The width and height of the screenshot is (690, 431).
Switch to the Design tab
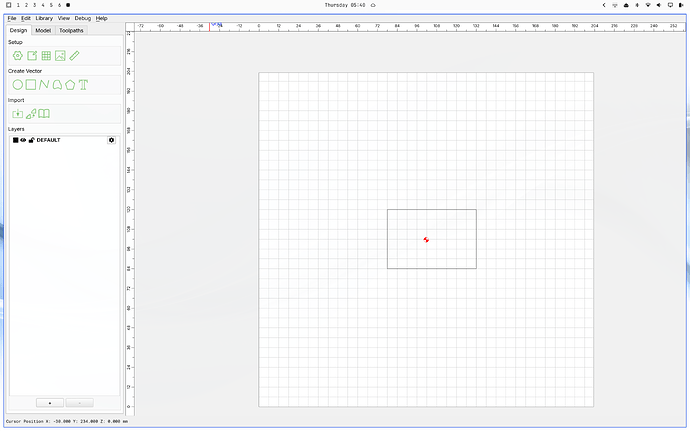click(18, 30)
